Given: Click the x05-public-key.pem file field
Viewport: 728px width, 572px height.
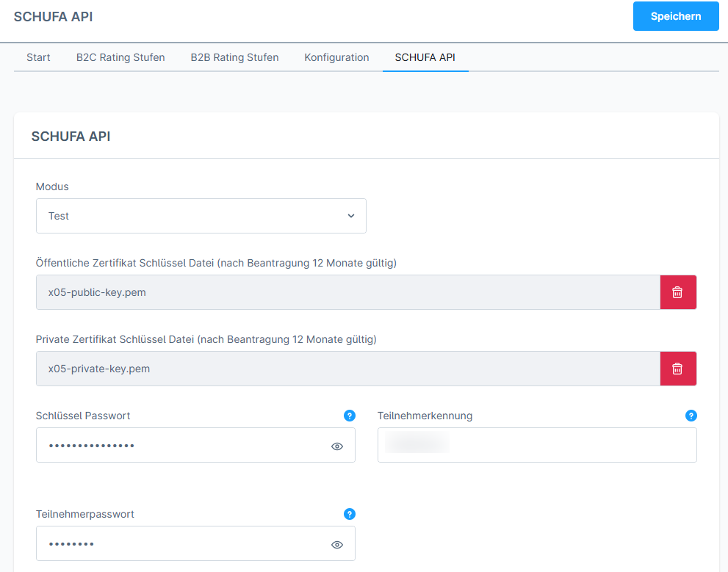Looking at the screenshot, I should [347, 292].
